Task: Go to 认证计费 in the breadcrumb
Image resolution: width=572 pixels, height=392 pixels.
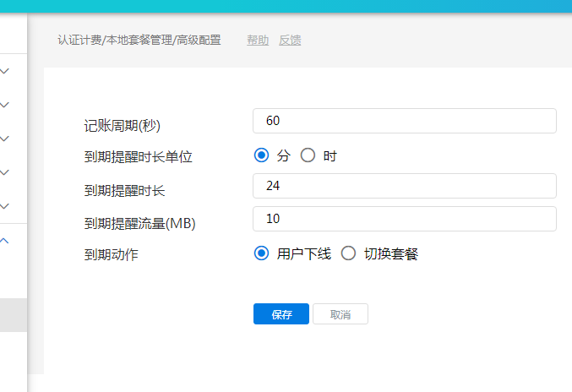Action: pyautogui.click(x=79, y=40)
